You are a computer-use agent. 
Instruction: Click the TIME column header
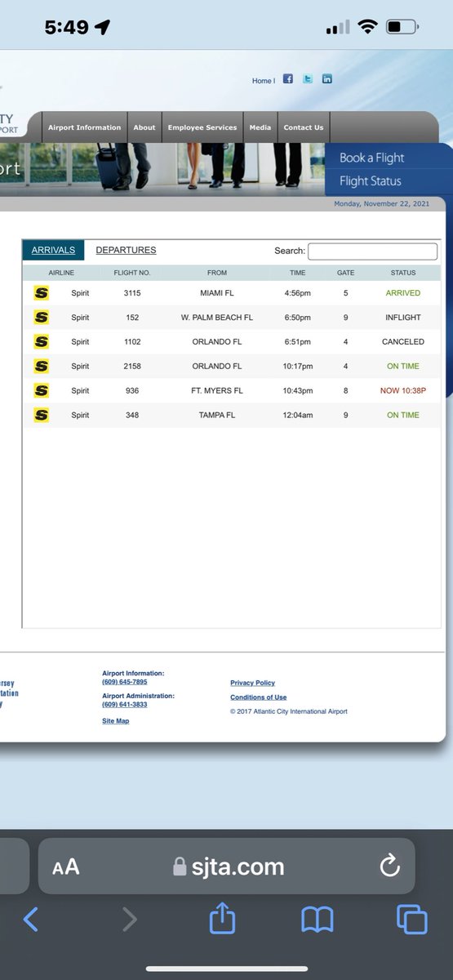tap(298, 273)
